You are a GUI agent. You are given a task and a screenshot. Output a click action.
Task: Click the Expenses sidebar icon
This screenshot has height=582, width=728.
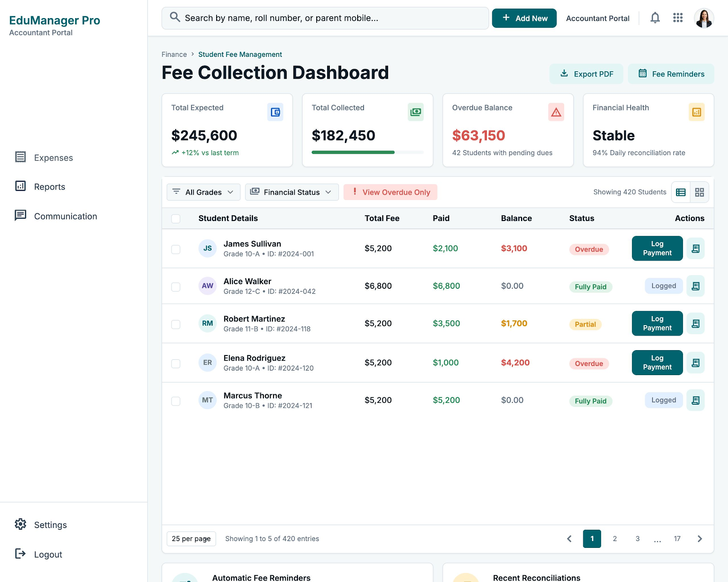click(20, 157)
